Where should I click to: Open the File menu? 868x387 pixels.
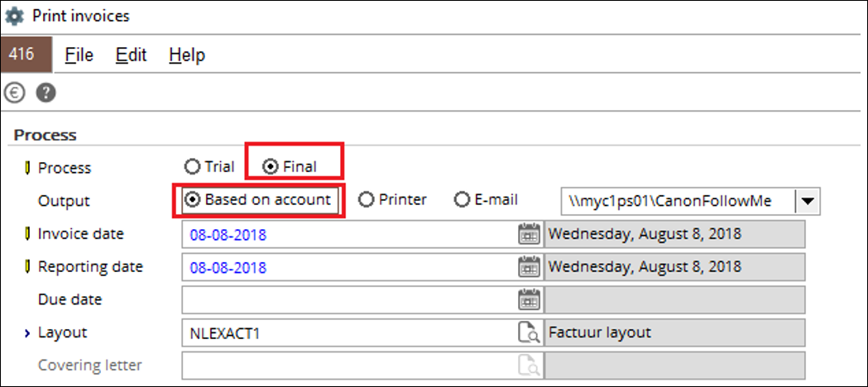79,55
